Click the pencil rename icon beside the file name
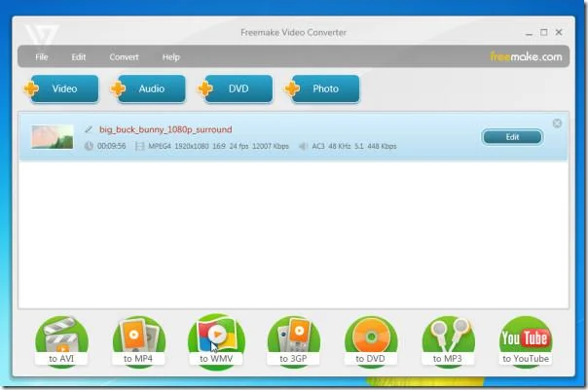 tap(89, 129)
